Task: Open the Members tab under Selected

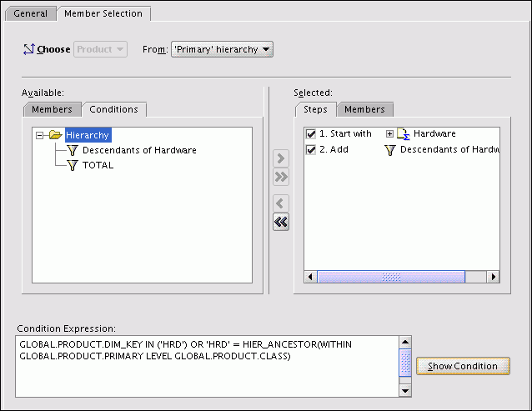Action: [x=364, y=109]
